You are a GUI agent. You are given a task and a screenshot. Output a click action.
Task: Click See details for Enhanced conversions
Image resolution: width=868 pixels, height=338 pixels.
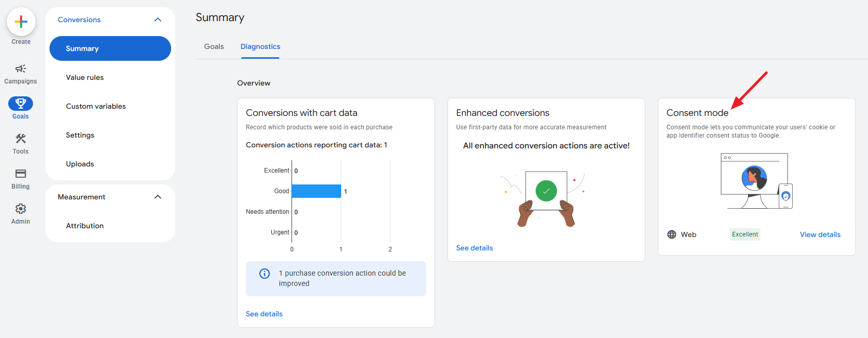click(x=474, y=248)
